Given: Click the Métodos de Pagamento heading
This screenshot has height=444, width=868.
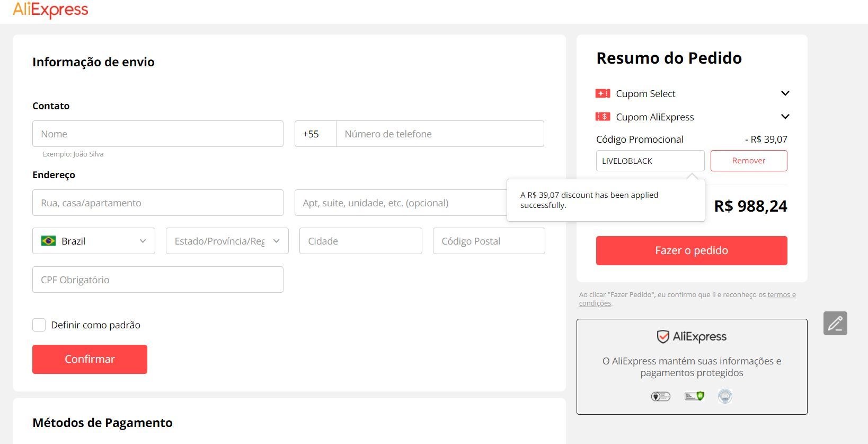Looking at the screenshot, I should [x=102, y=423].
